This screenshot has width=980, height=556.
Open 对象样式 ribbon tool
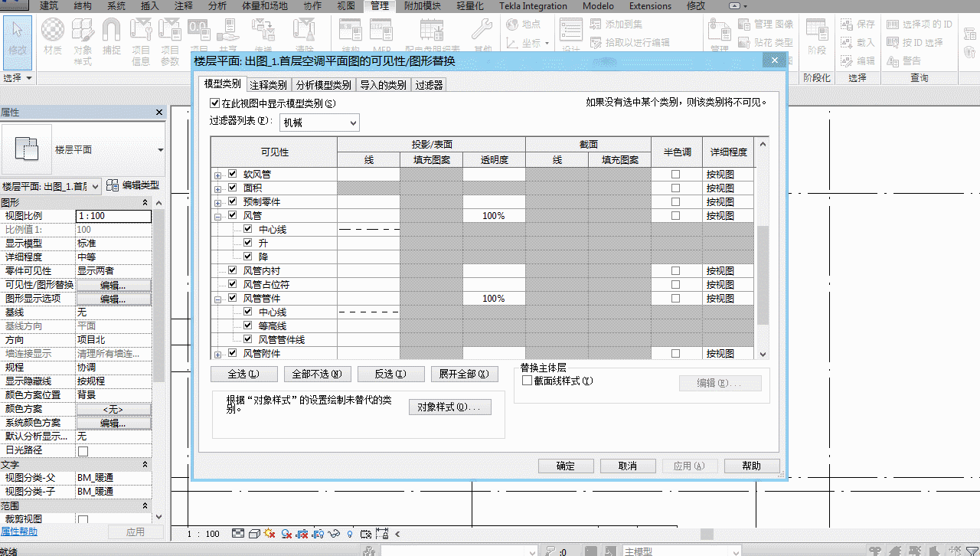point(83,40)
